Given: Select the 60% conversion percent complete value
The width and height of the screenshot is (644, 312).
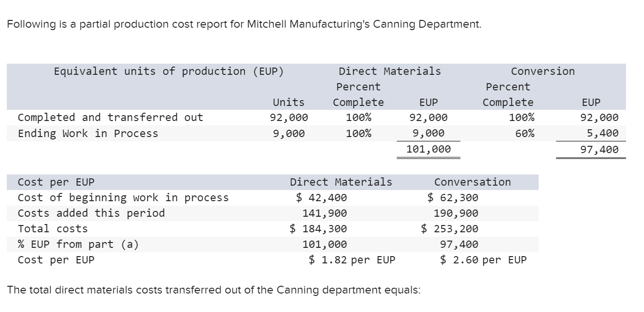Looking at the screenshot, I should coord(526,133).
